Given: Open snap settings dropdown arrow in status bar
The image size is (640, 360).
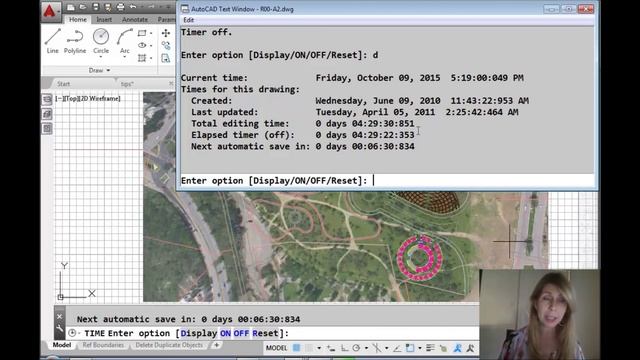Looking at the screenshot, I should pyautogui.click(x=319, y=348).
